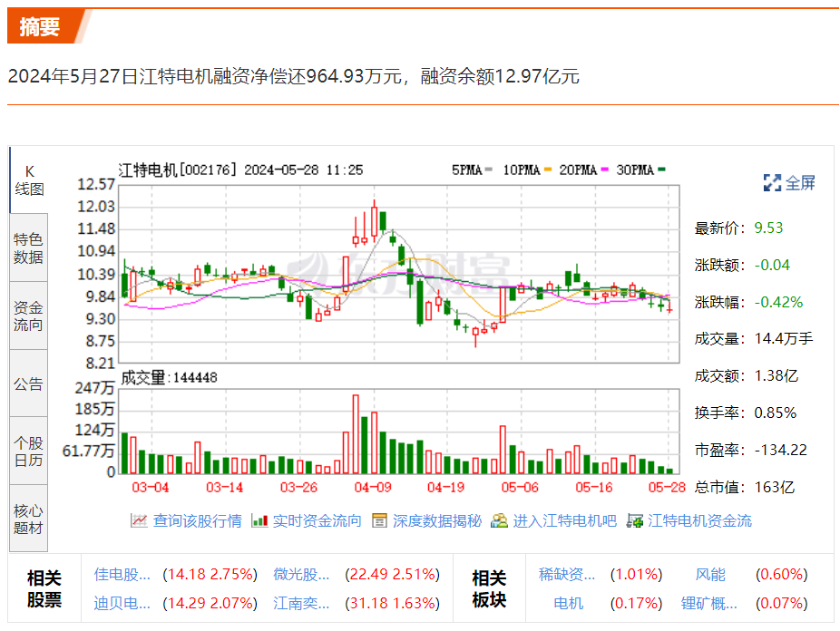Switch to the 特色数据 tab
Screen dimensions: 840x631
[29, 248]
